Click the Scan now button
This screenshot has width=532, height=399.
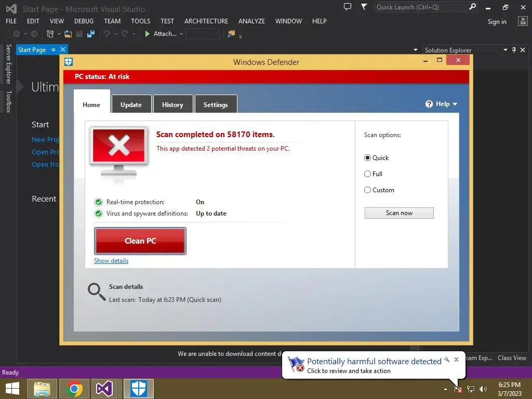click(x=399, y=212)
